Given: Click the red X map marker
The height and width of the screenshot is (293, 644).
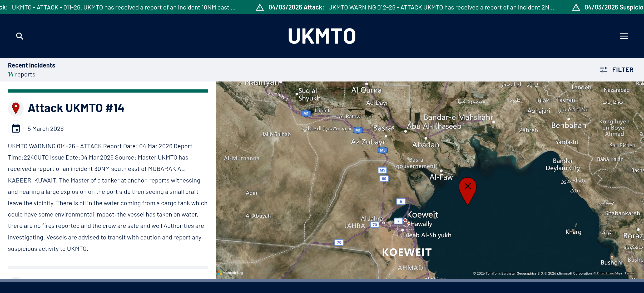Looking at the screenshot, I should (468, 188).
